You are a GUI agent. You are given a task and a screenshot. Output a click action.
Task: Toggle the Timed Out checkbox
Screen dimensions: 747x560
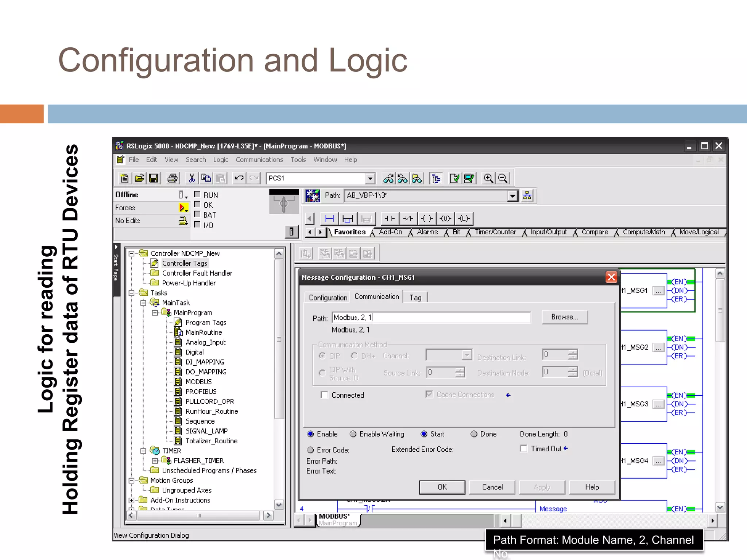click(524, 449)
